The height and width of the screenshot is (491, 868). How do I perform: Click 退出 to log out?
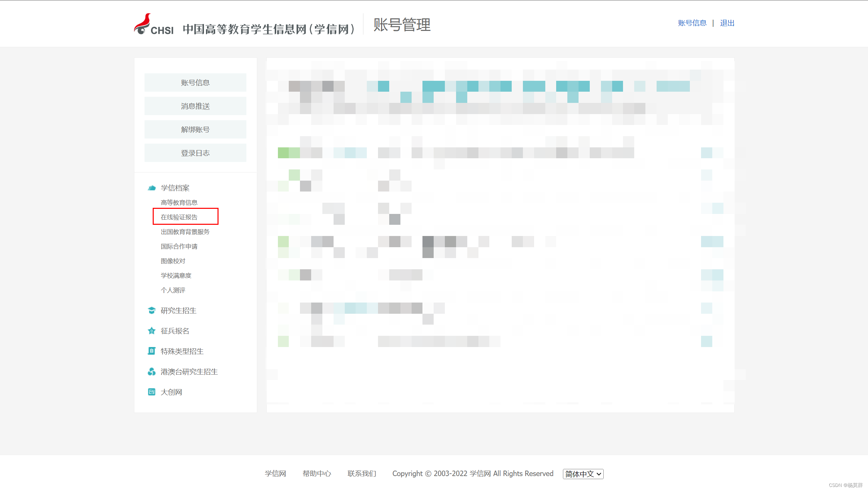727,23
